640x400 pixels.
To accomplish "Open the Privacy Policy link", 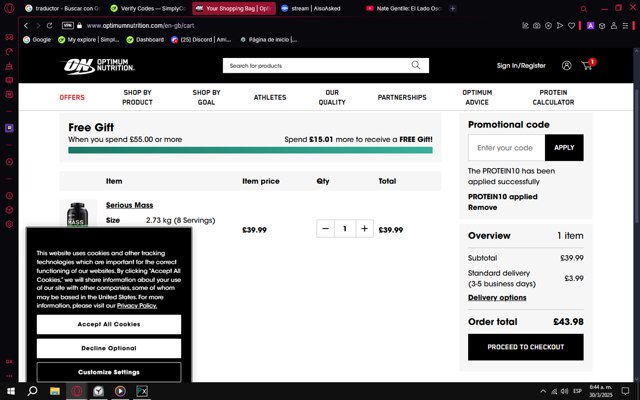I will pos(137,305).
